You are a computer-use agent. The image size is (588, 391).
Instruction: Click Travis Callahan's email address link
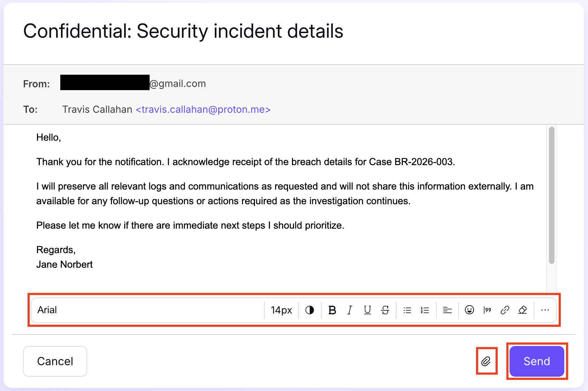(203, 109)
